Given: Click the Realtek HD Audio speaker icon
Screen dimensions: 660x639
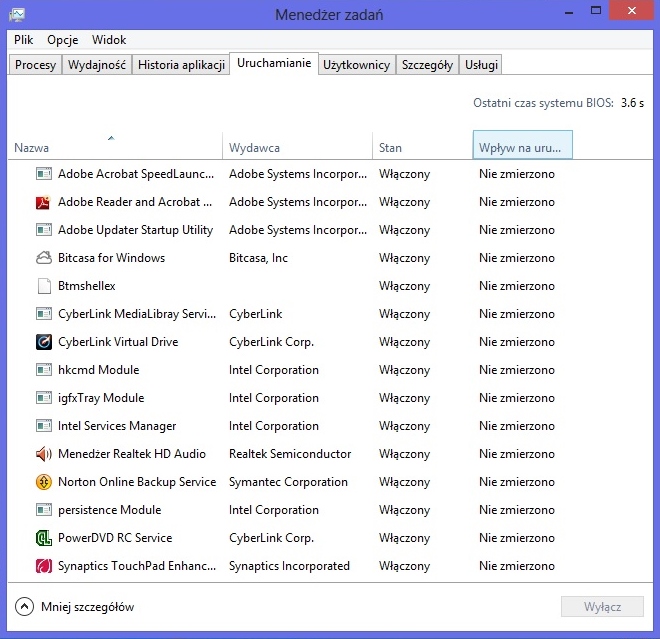Looking at the screenshot, I should 44,454.
